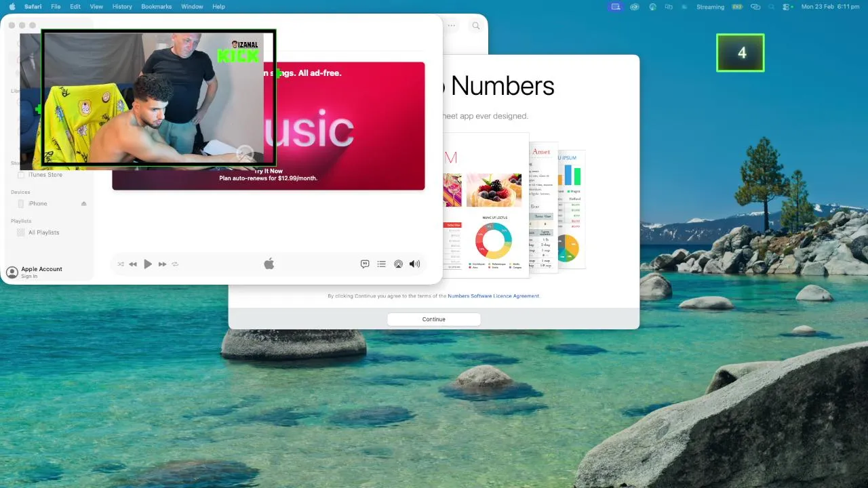Sign in to Apple Account

29,277
